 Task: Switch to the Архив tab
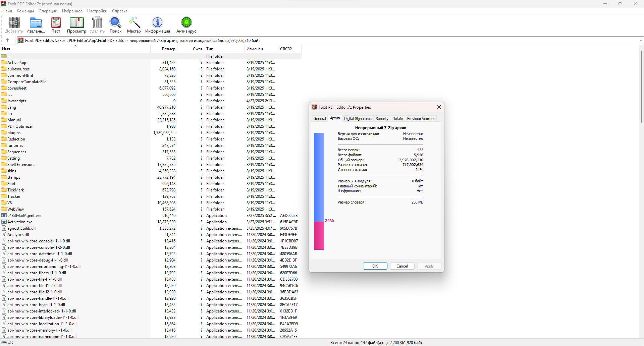click(335, 118)
